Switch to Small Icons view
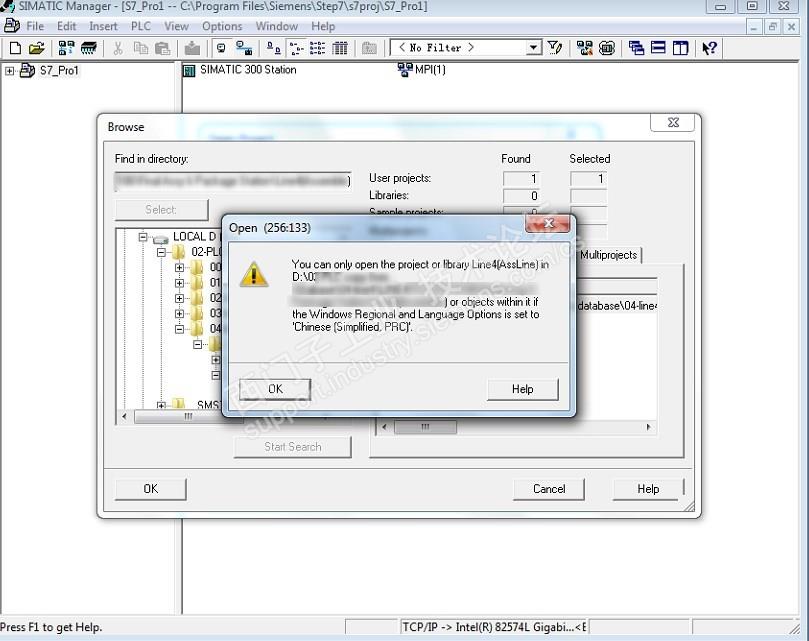 (296, 49)
